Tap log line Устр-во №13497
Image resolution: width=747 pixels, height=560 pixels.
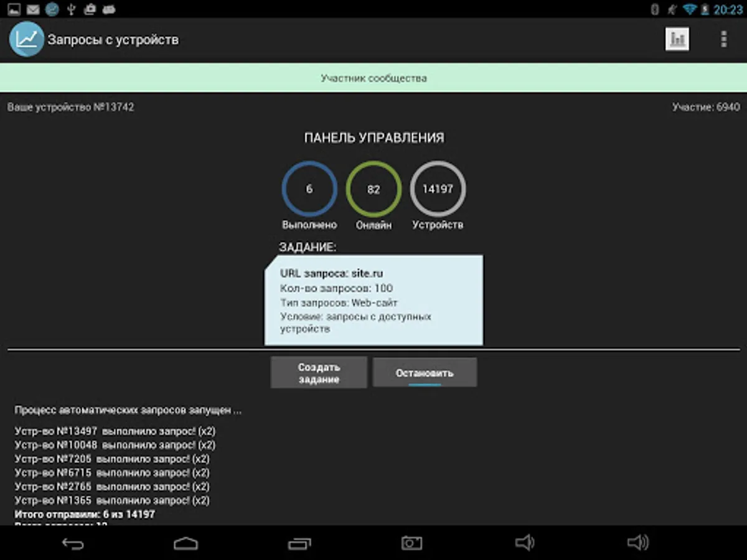tap(115, 431)
